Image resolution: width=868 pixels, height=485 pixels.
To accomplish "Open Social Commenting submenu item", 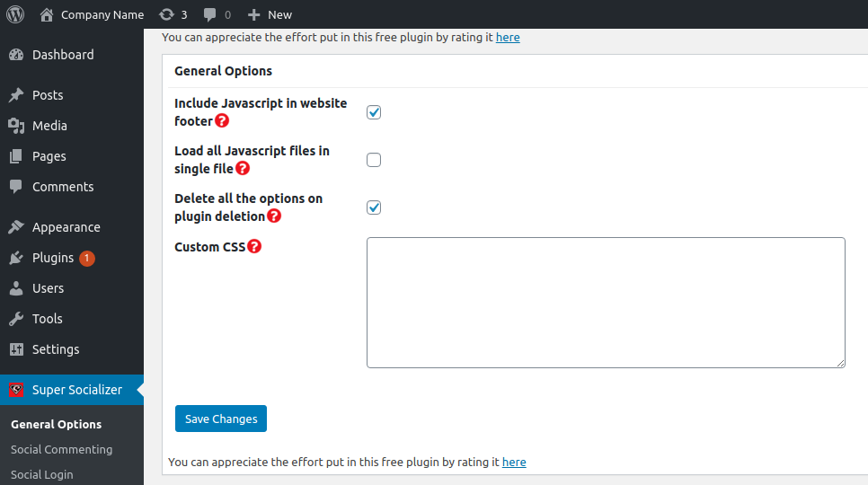I will pyautogui.click(x=61, y=449).
